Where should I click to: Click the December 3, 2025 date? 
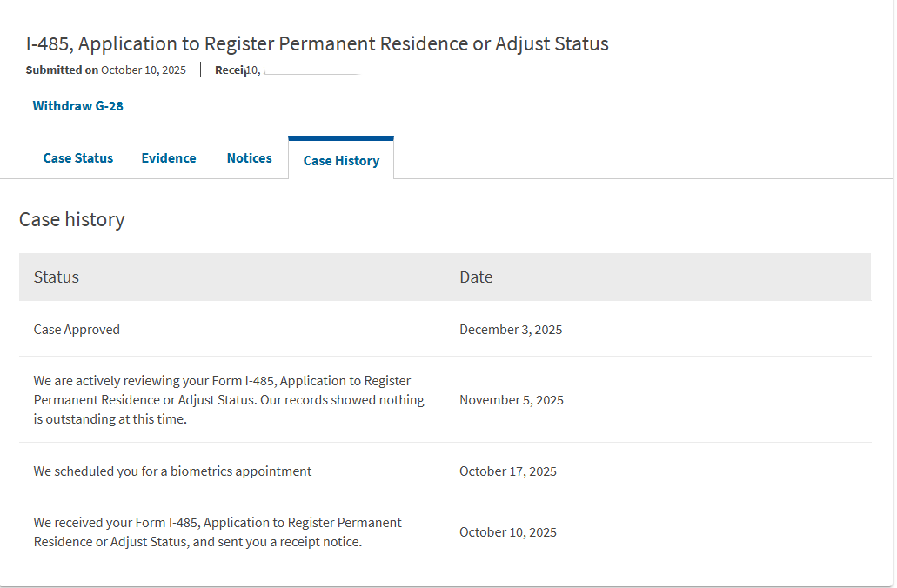tap(511, 330)
